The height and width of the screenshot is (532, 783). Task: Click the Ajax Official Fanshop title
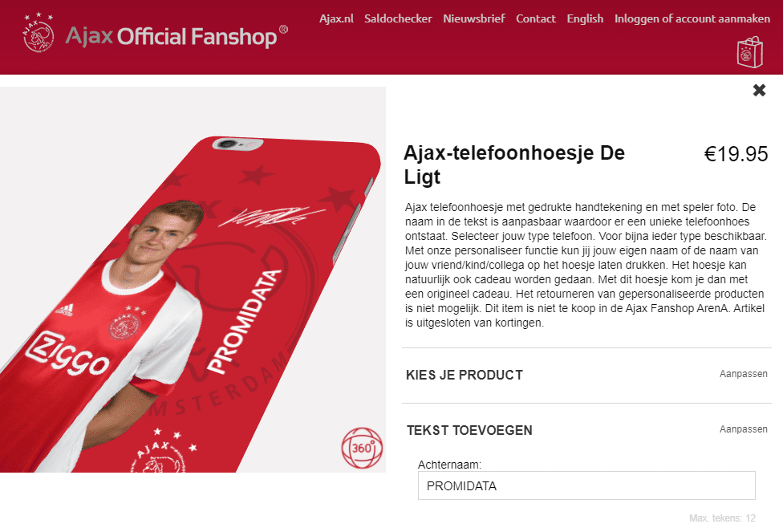coord(176,36)
